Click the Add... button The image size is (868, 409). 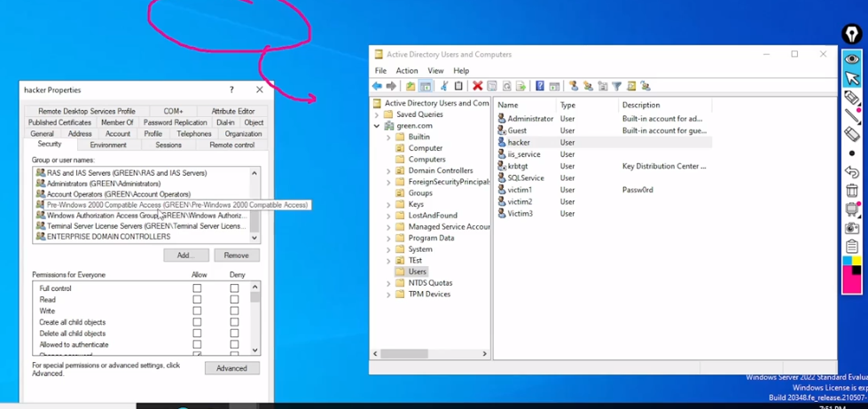point(186,256)
